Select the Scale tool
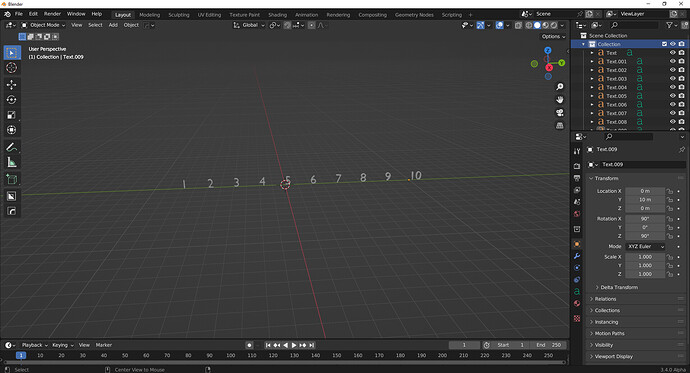The width and height of the screenshot is (690, 373). coord(12,115)
